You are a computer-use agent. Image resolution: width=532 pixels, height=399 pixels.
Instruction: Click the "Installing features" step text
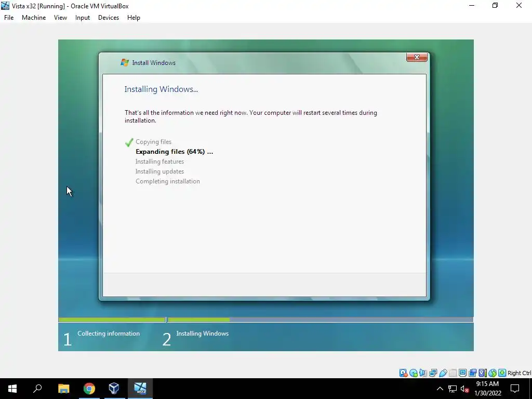coord(159,162)
